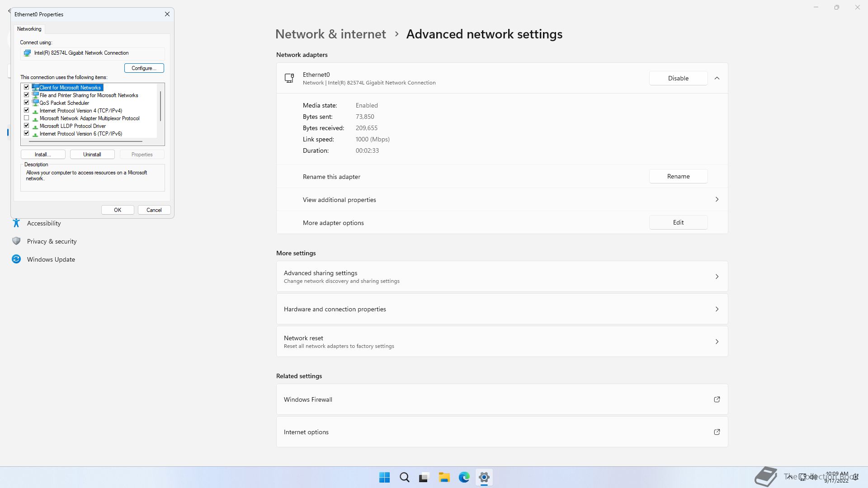Toggle Microsoft LLDP Protocol Driver checkbox
Screen dimensions: 868x488
[x=27, y=126]
